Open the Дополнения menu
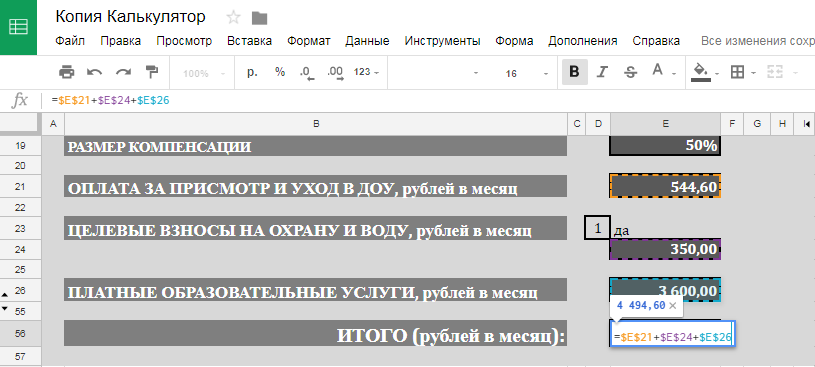The width and height of the screenshot is (815, 367). point(583,41)
